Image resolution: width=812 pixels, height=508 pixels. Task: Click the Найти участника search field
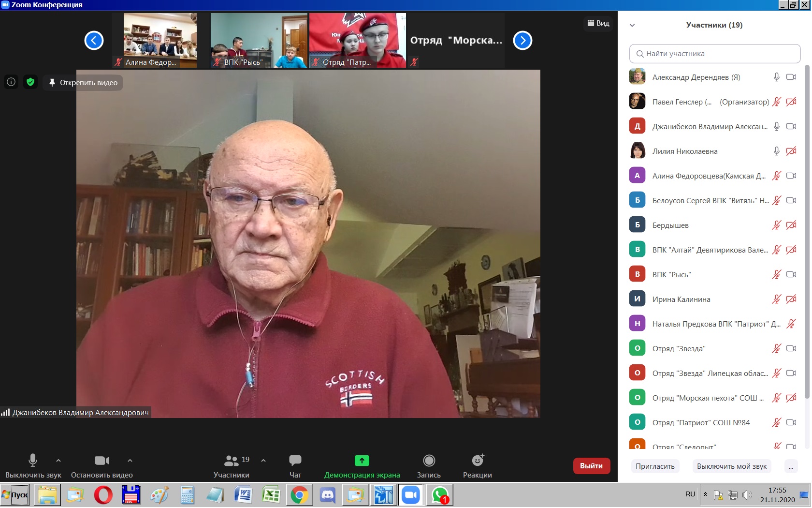pos(715,54)
